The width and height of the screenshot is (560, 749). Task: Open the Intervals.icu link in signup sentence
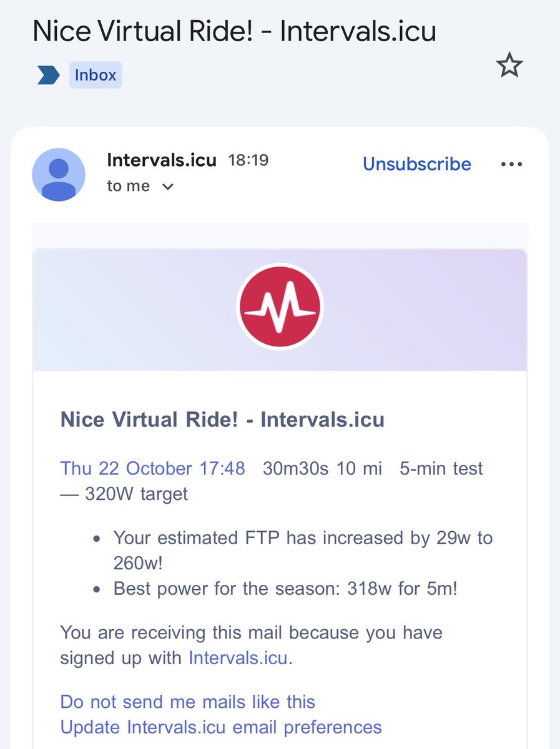pyautogui.click(x=238, y=658)
